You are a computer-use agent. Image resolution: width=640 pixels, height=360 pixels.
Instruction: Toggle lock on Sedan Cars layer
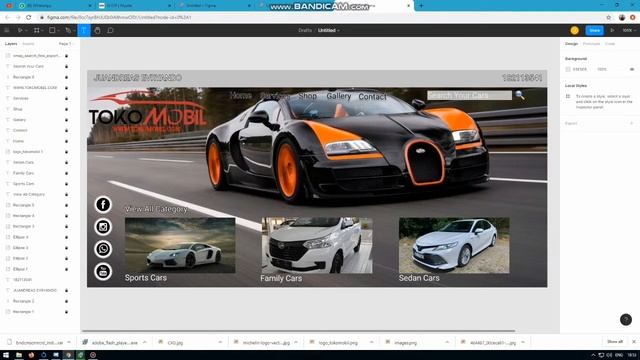coord(67,162)
